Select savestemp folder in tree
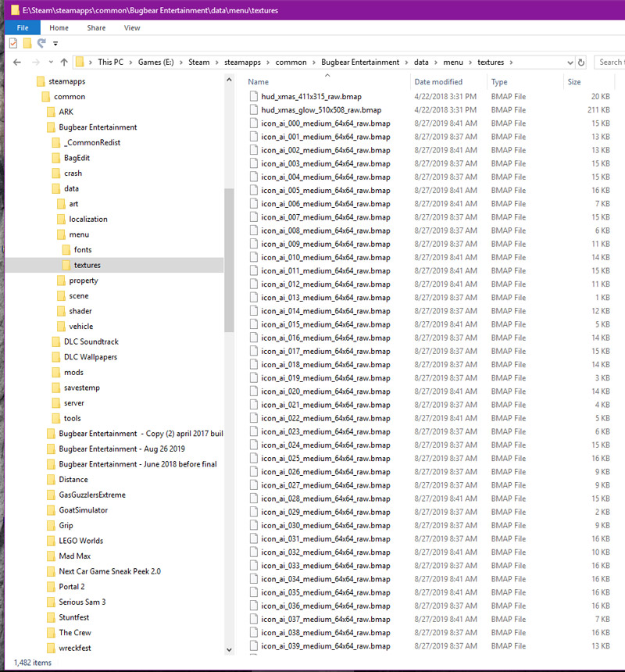The width and height of the screenshot is (625, 672). click(82, 388)
